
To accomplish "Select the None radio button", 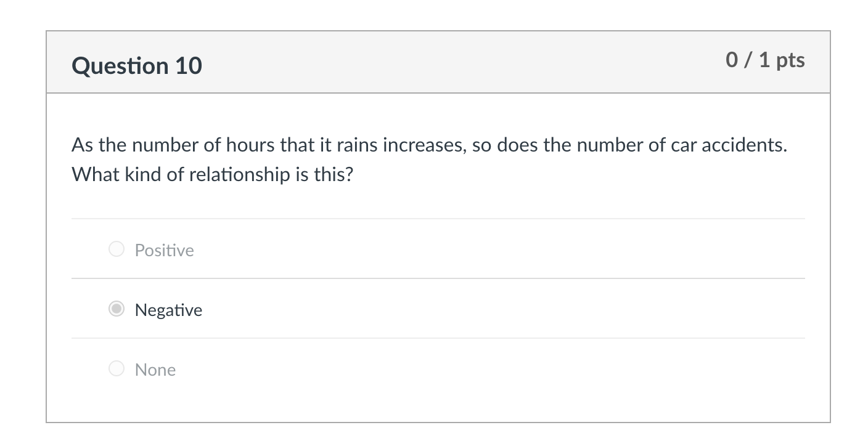I will pos(117,369).
